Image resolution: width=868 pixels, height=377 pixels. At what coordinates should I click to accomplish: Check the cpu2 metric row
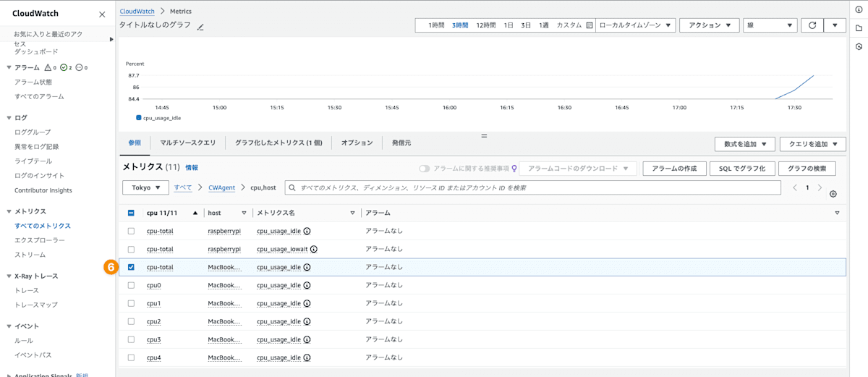point(131,321)
